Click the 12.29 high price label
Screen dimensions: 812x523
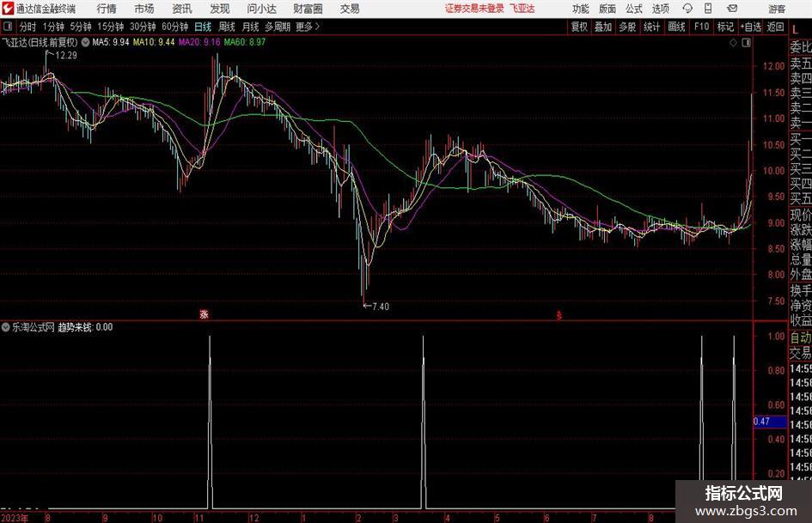(66, 56)
